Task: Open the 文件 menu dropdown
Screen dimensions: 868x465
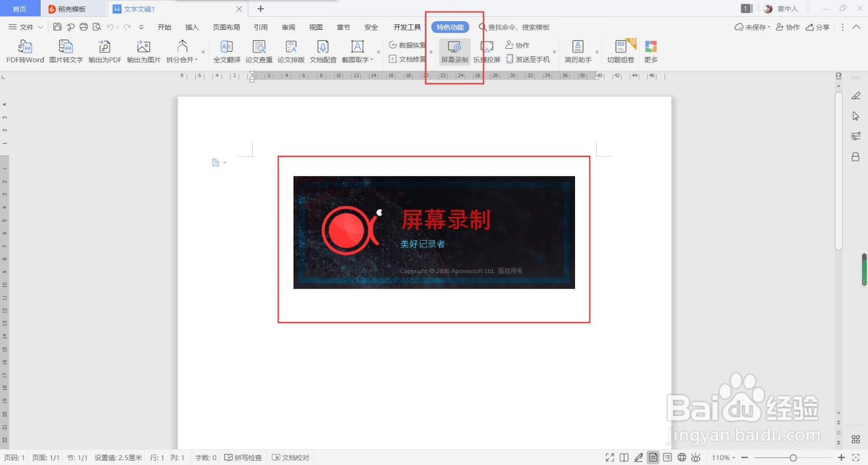Action: (x=25, y=27)
